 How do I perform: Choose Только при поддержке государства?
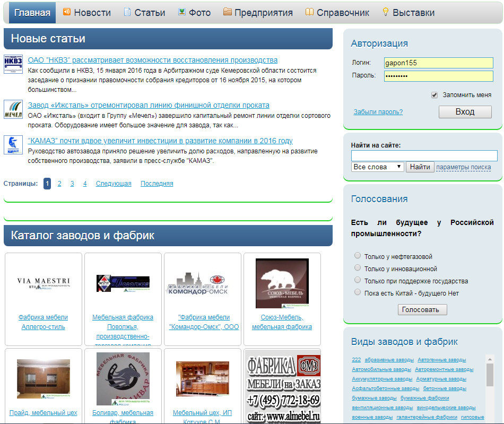click(x=358, y=280)
